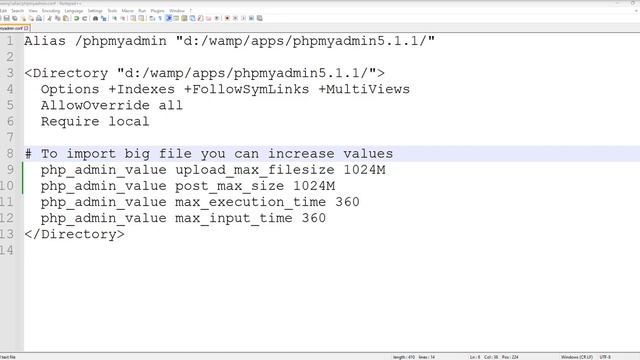Open the Edit menu
640x360 pixels.
click(x=3, y=11)
